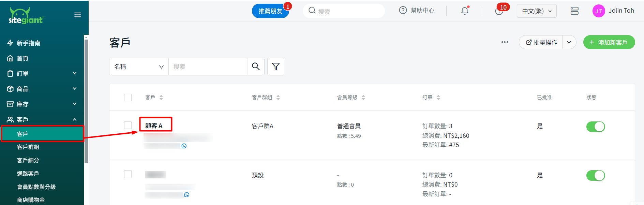Open 客戶群組 in the sidebar
Viewport: 644px width, 205px height.
28,147
